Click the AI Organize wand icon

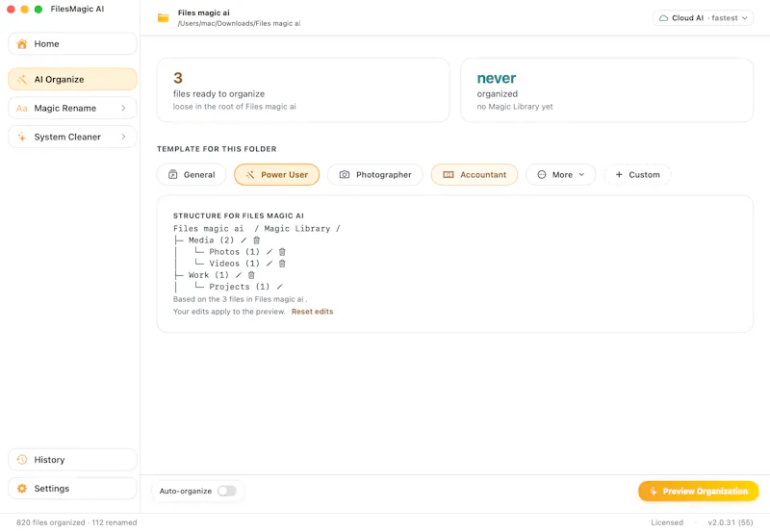21,79
